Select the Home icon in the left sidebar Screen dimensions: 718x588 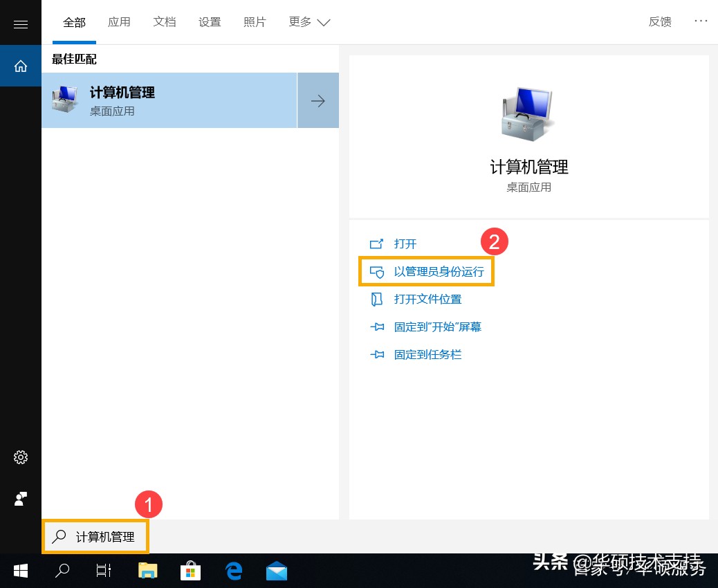coord(20,65)
